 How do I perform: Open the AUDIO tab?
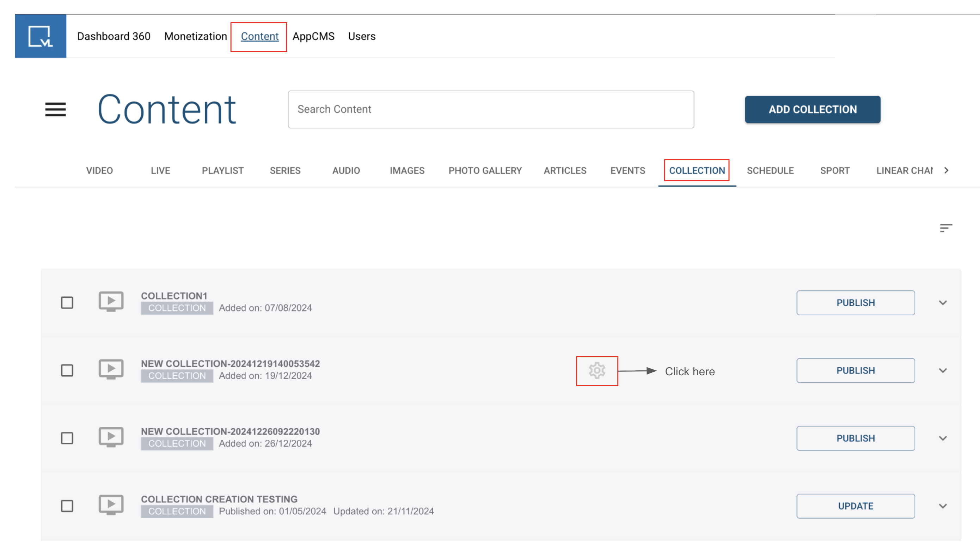click(346, 171)
